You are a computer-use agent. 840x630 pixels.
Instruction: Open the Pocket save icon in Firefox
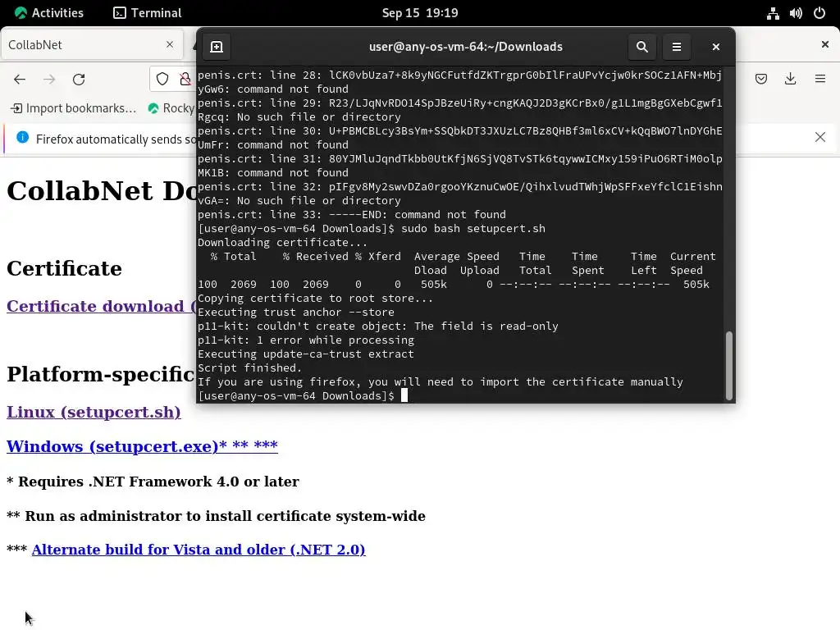tap(760, 80)
